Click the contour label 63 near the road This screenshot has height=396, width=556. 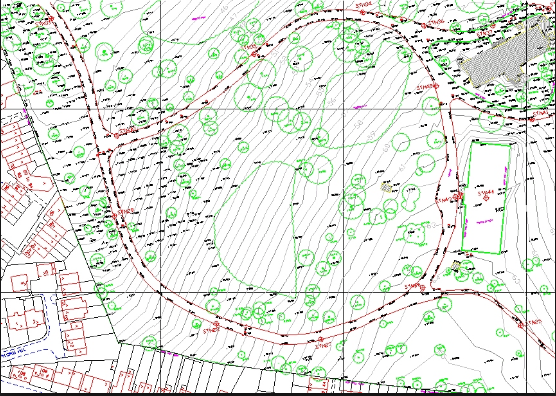pyautogui.click(x=431, y=225)
